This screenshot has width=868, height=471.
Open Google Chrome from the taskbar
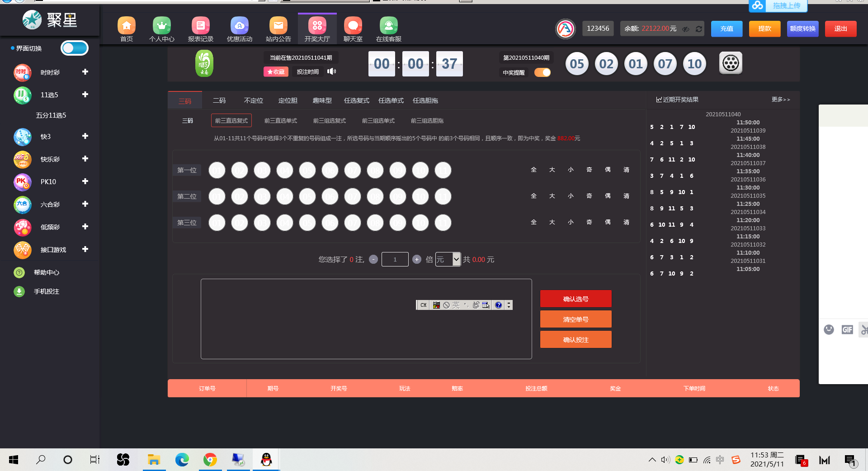(x=210, y=460)
